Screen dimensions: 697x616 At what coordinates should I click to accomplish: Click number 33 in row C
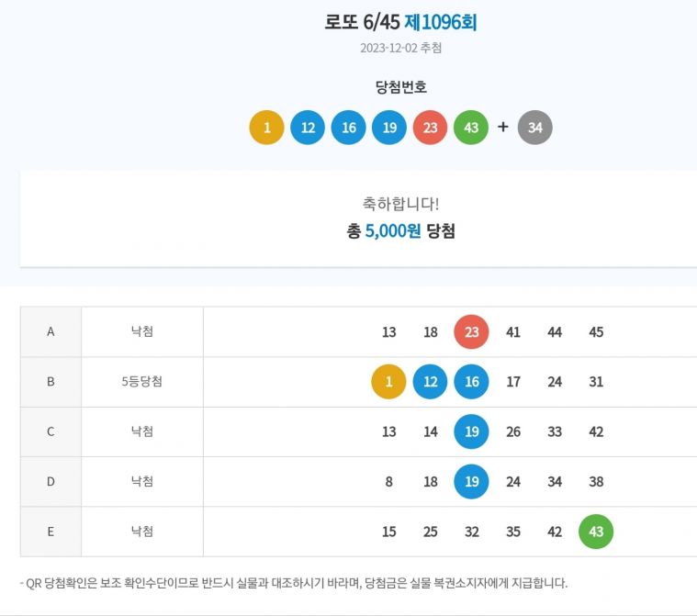coord(555,431)
